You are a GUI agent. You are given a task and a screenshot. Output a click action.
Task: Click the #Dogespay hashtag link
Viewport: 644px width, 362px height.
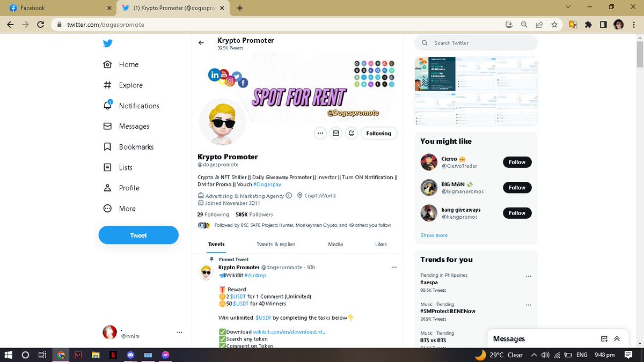pos(267,184)
